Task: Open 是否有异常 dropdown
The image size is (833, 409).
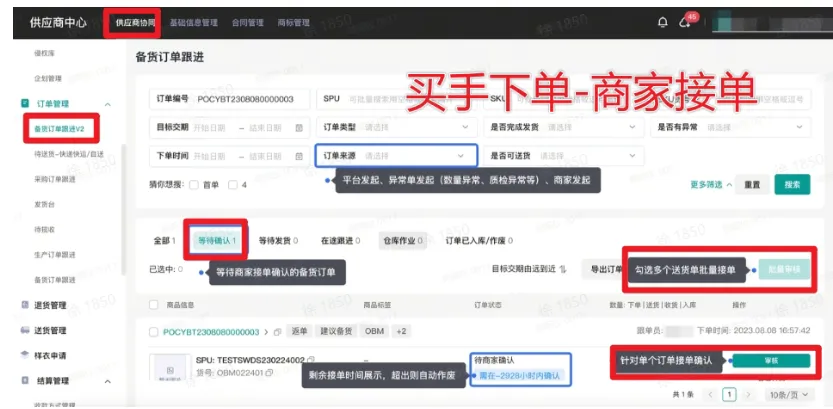Action: coord(730,127)
